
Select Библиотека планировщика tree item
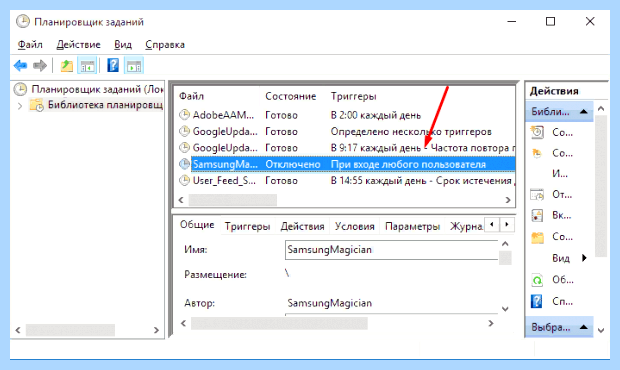(96, 105)
